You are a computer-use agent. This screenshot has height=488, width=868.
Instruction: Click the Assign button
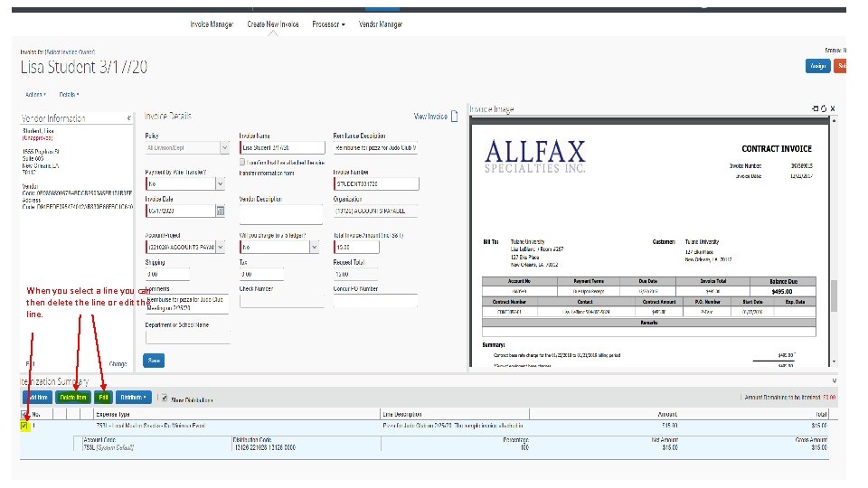tap(817, 66)
